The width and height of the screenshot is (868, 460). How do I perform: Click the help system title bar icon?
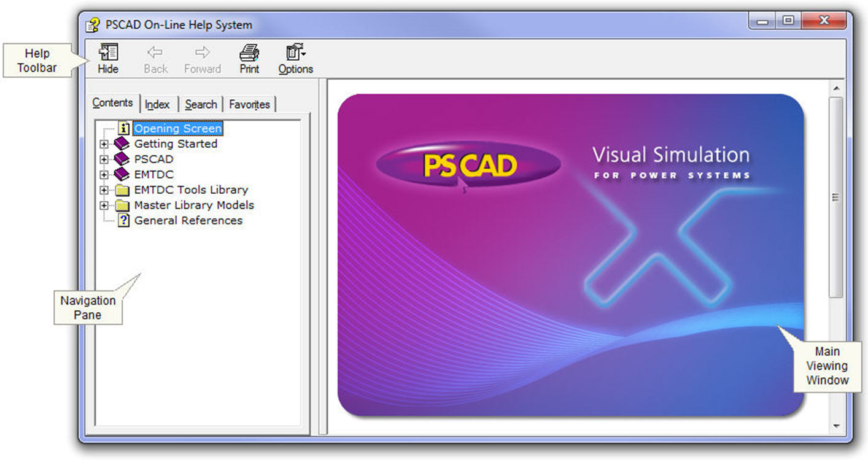click(93, 25)
